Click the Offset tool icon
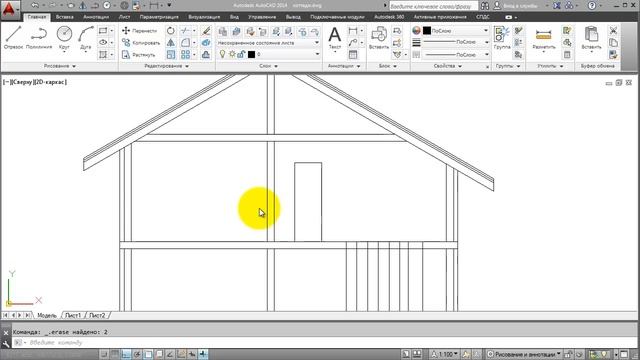Image resolution: width=640 pixels, height=360 pixels. pyautogui.click(x=206, y=54)
